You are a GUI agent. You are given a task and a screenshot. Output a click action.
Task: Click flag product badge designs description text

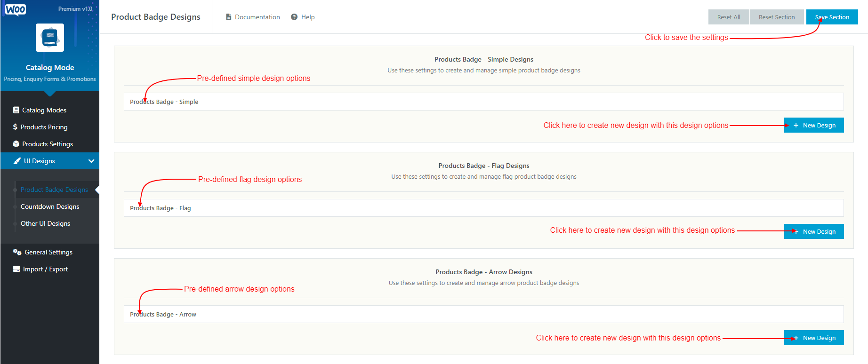pos(484,177)
